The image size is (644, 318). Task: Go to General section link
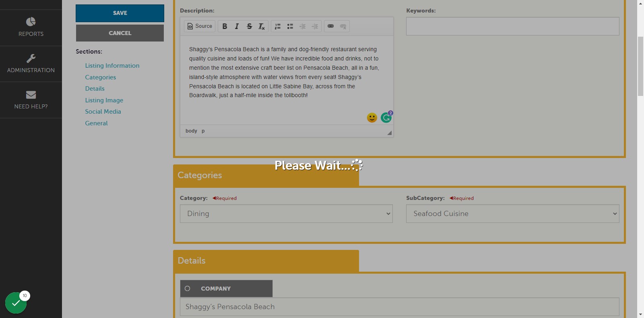click(96, 123)
